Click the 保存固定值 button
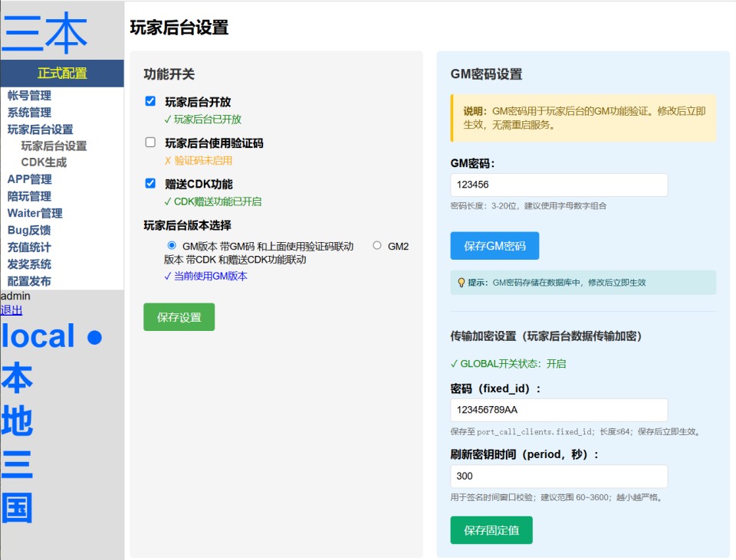This screenshot has width=736, height=560. [x=491, y=530]
